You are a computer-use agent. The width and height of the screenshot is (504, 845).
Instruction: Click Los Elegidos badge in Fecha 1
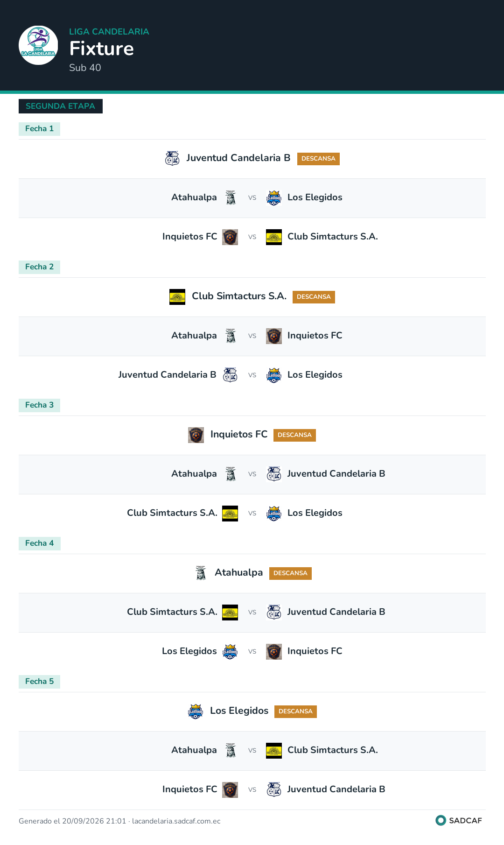[274, 197]
